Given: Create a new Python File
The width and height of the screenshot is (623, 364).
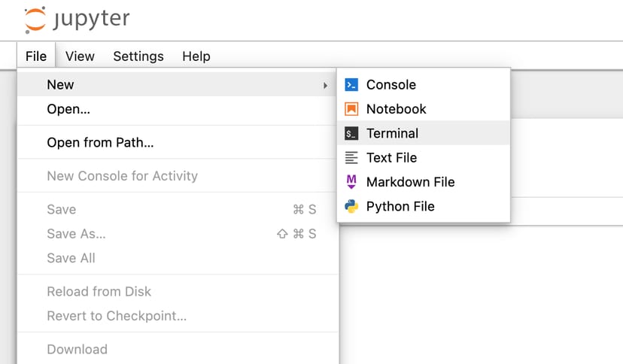Looking at the screenshot, I should pyautogui.click(x=400, y=206).
